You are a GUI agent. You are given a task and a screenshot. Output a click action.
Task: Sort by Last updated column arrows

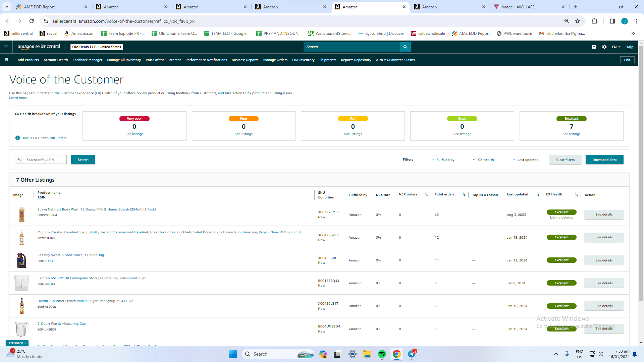(x=538, y=194)
